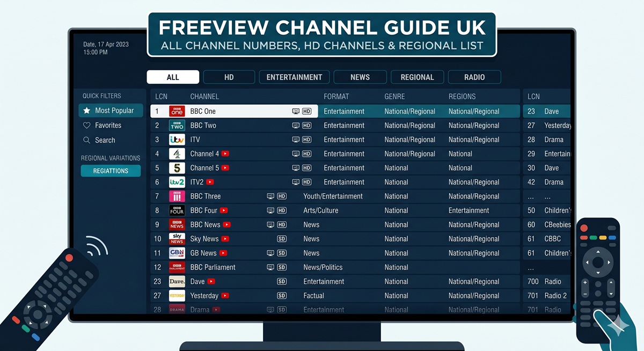Sort by the FORMAT column header

pyautogui.click(x=336, y=97)
